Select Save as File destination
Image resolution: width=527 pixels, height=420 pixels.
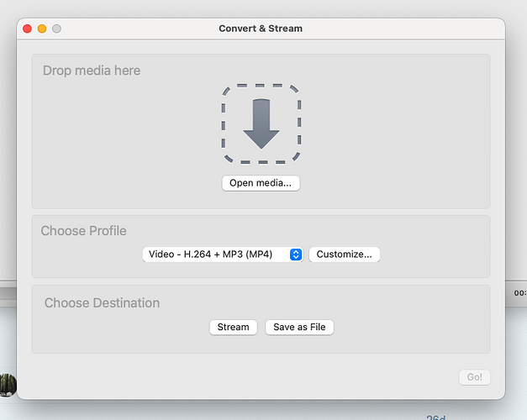click(299, 327)
